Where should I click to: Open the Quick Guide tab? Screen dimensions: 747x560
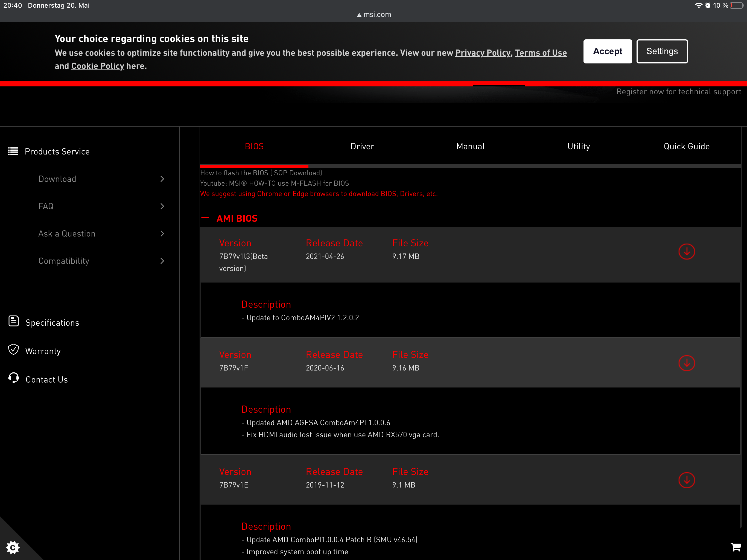[686, 146]
